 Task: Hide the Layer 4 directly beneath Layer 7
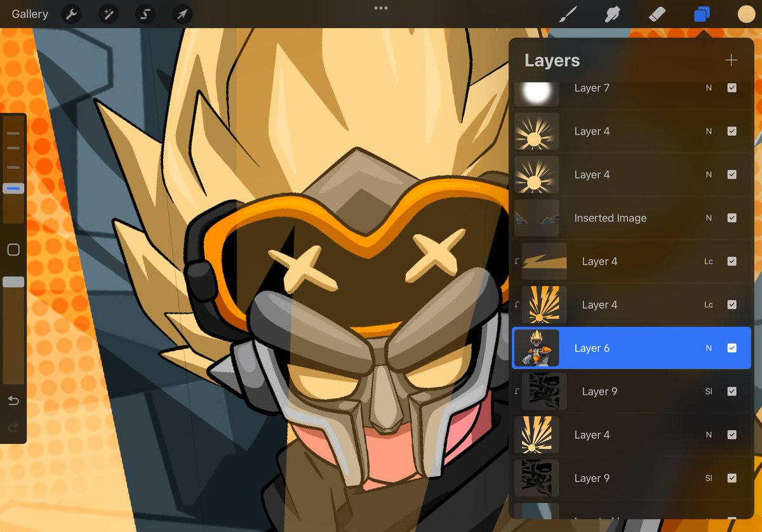[732, 131]
